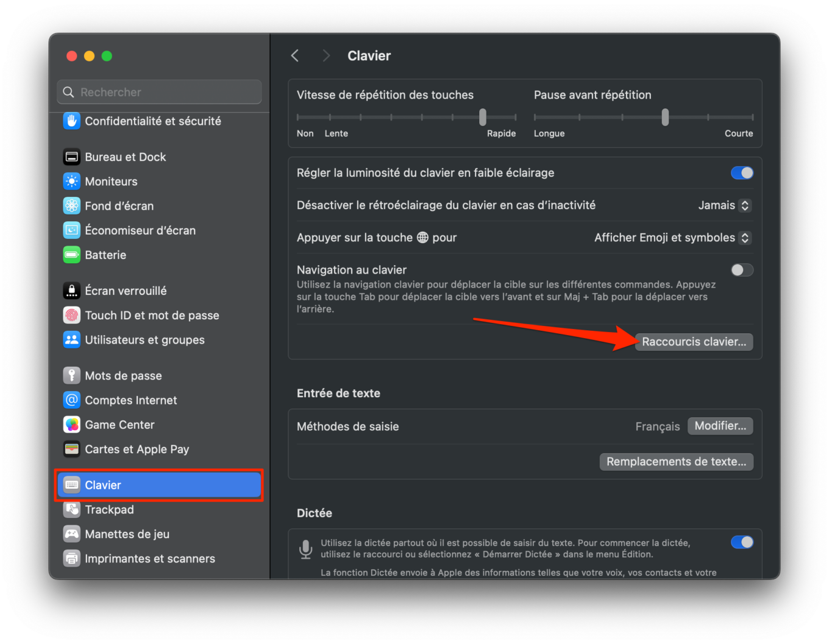Turn off the Dictée switch
829x644 pixels.
742,542
